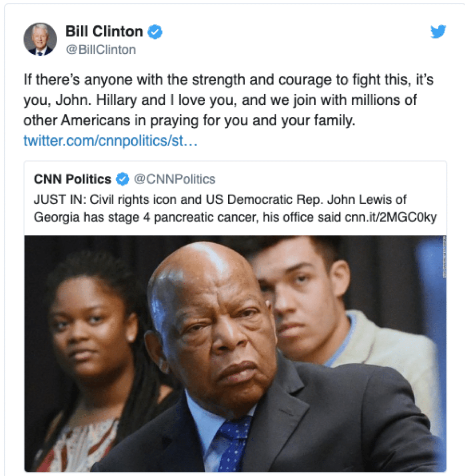Follow the twitter.com/cnnpolitics/st… link
Viewport: 465px width, 476px height.
(111, 141)
